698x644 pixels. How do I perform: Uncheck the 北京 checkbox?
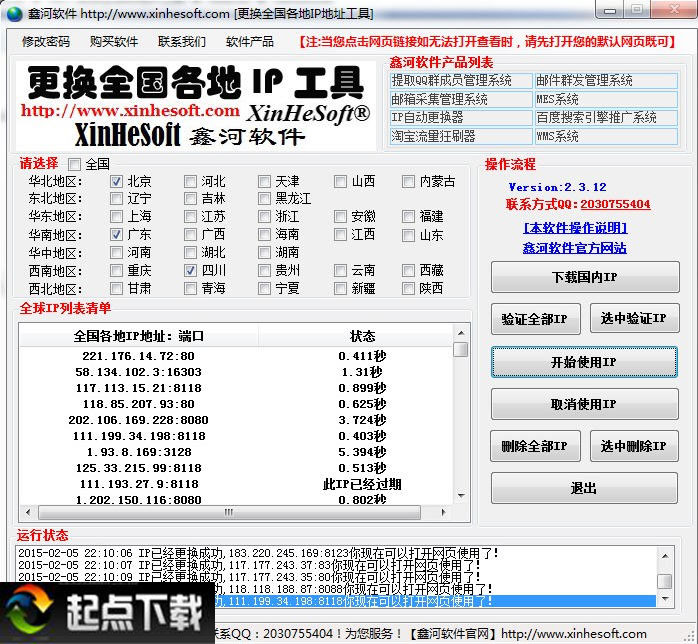(116, 181)
